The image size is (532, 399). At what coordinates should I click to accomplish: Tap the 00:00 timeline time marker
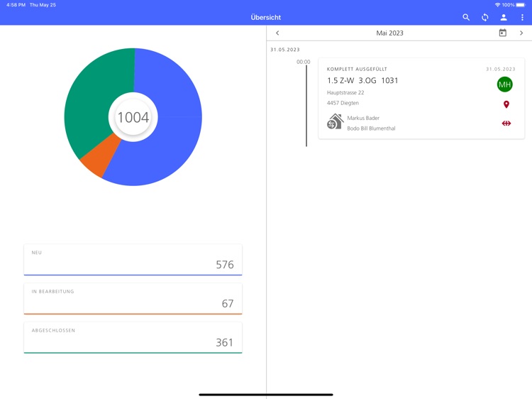[x=304, y=62]
